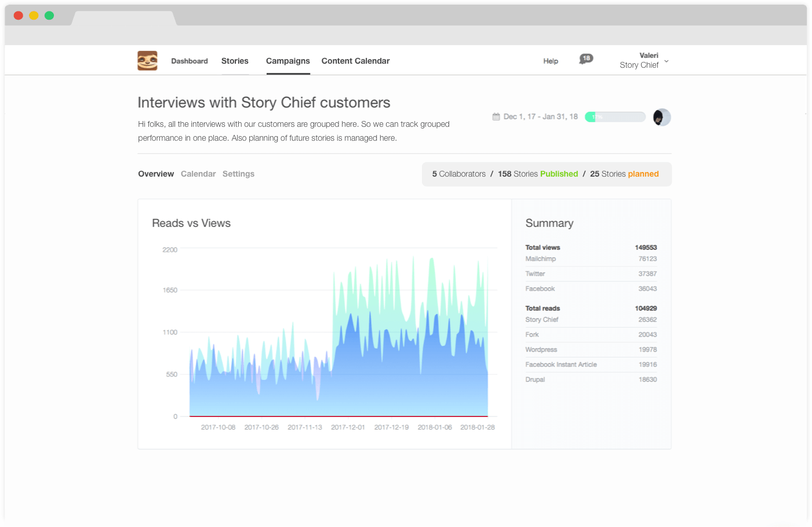Click the 17% campaign progress bar
The width and height of the screenshot is (812, 527).
click(x=614, y=116)
